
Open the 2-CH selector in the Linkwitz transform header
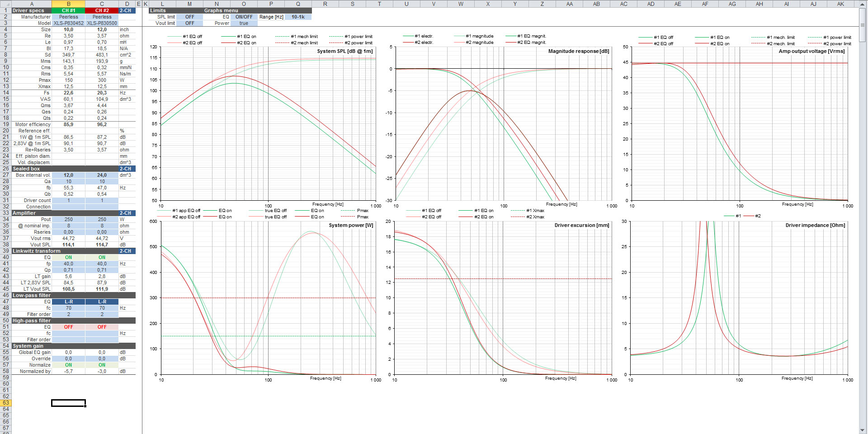click(x=127, y=251)
